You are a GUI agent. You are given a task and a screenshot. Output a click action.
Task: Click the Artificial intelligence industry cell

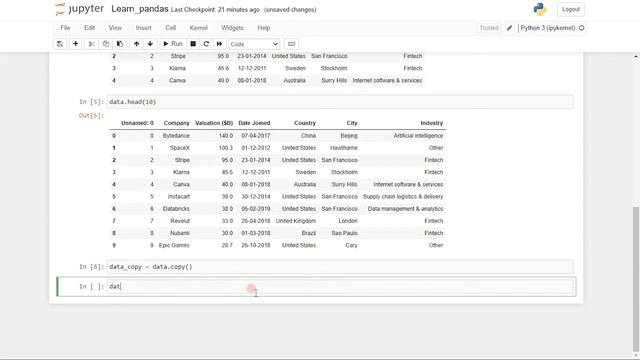(418, 136)
